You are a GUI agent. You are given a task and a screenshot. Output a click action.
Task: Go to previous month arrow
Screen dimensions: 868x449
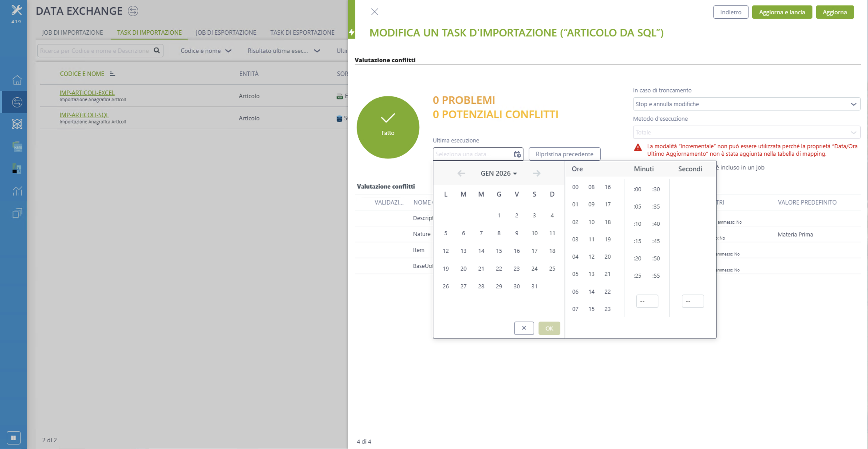pos(461,173)
